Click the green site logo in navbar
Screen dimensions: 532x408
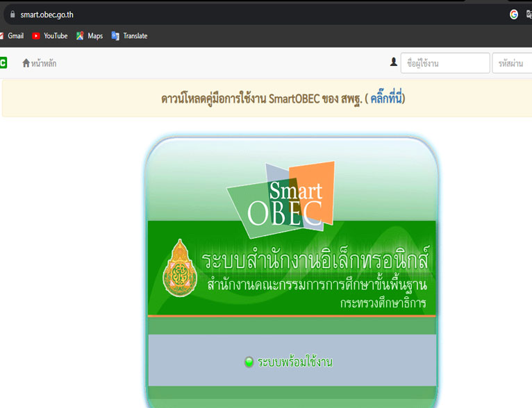point(3,62)
